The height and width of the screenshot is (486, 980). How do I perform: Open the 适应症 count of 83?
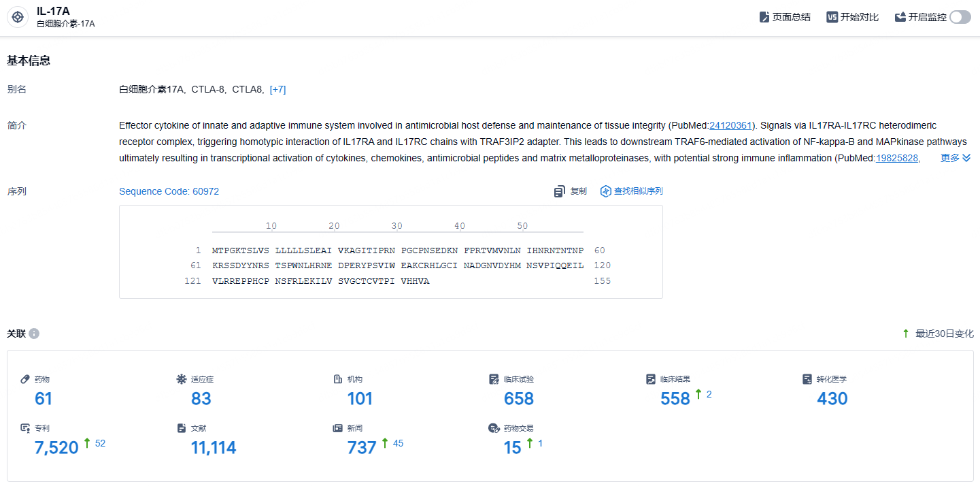pyautogui.click(x=201, y=399)
